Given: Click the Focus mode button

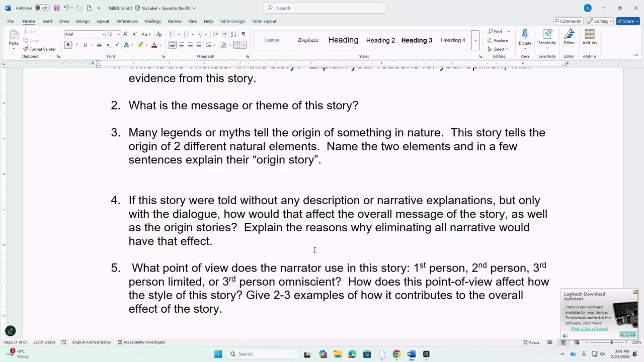Looking at the screenshot, I should pyautogui.click(x=531, y=342).
